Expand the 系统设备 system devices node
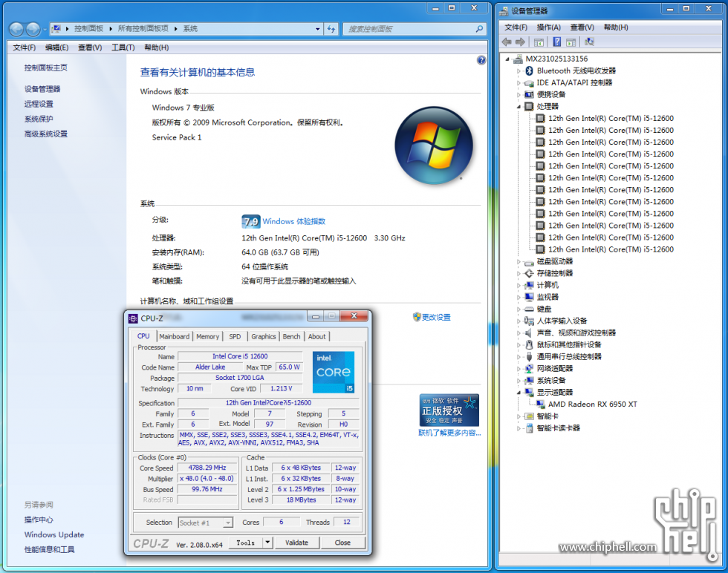The width and height of the screenshot is (728, 573). [x=519, y=381]
